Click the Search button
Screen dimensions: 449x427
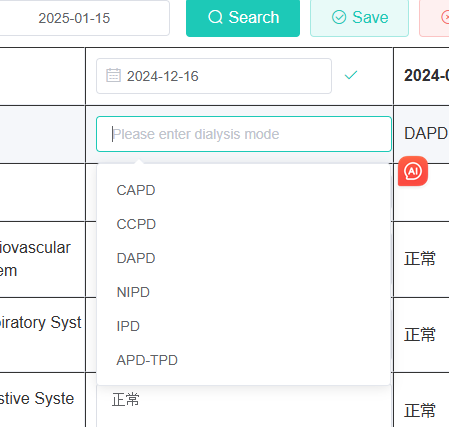click(243, 18)
